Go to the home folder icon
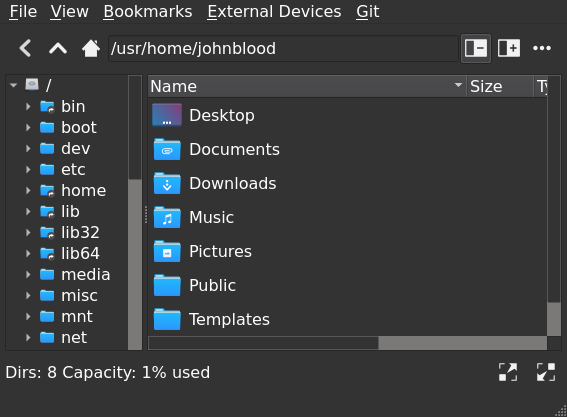The image size is (567, 417). click(91, 48)
